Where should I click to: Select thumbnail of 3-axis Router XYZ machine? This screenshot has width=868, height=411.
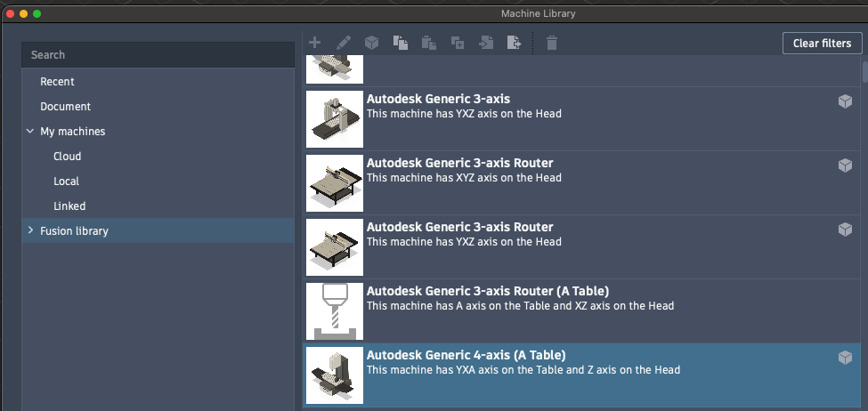(x=335, y=183)
